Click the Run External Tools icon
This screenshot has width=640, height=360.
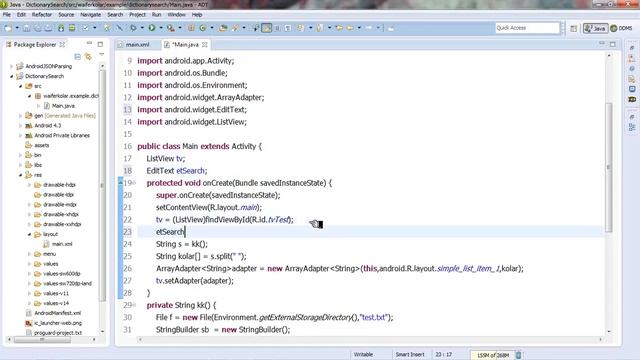pyautogui.click(x=171, y=28)
